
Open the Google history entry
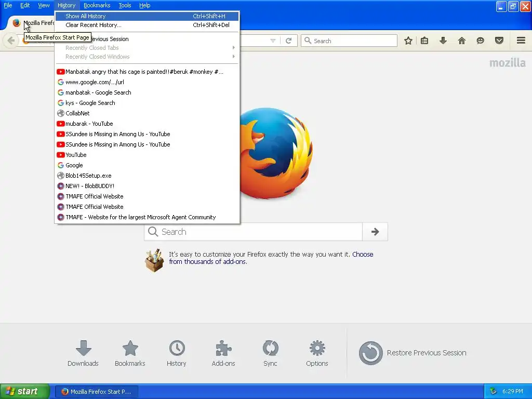click(x=147, y=165)
